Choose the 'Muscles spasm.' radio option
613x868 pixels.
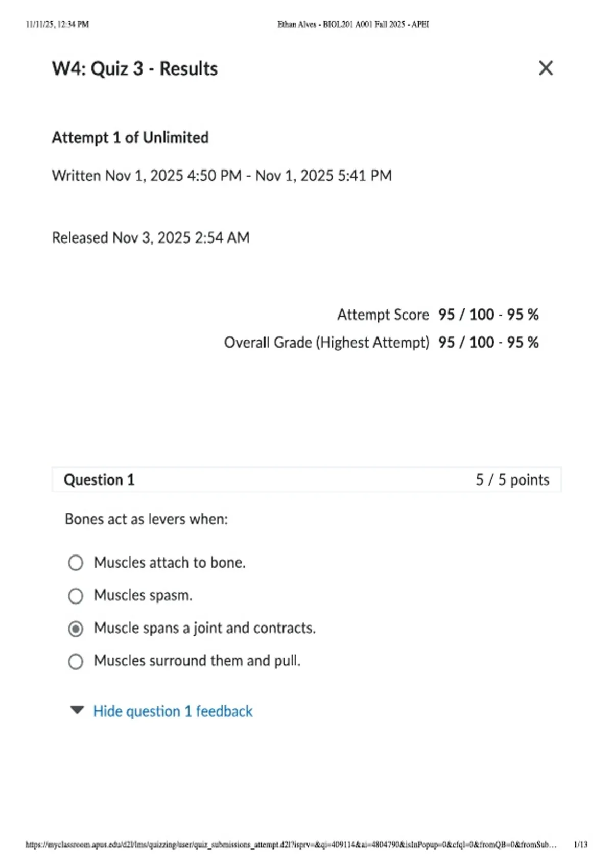tap(76, 596)
